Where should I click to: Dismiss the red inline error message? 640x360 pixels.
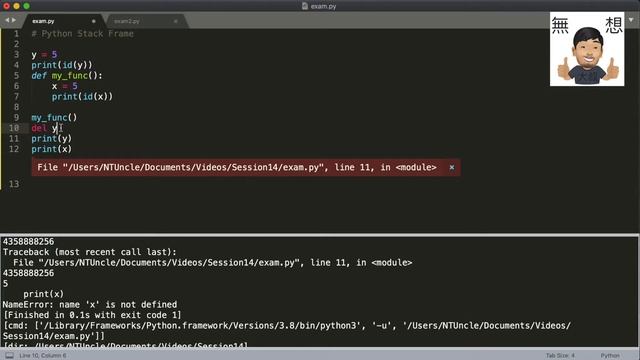coord(451,167)
